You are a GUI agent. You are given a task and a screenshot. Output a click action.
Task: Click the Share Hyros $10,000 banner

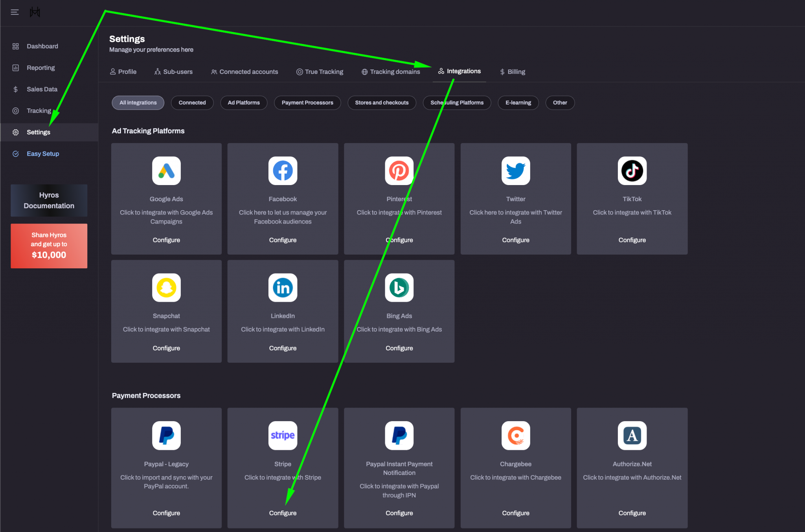(49, 246)
